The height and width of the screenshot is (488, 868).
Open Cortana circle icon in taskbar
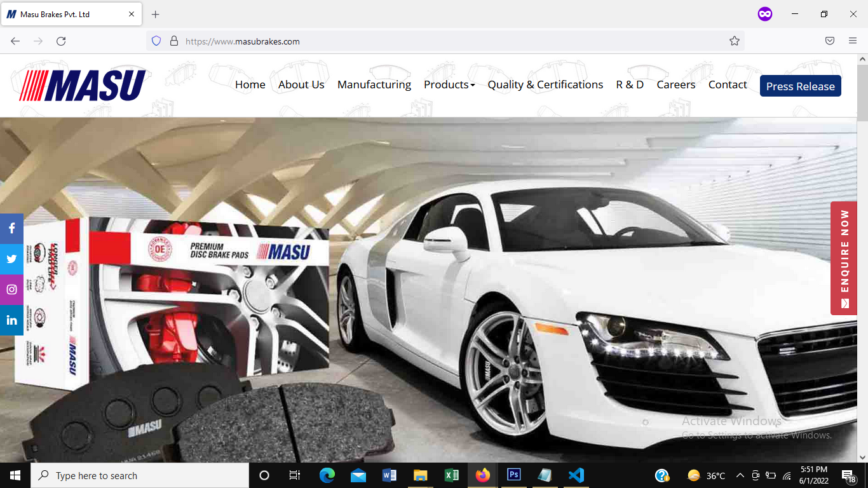point(264,475)
